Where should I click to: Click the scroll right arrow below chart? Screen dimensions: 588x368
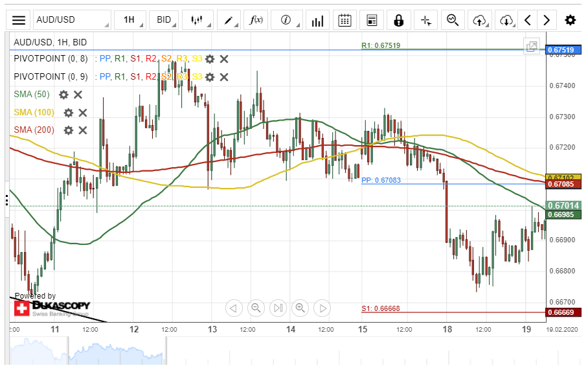[x=322, y=308]
